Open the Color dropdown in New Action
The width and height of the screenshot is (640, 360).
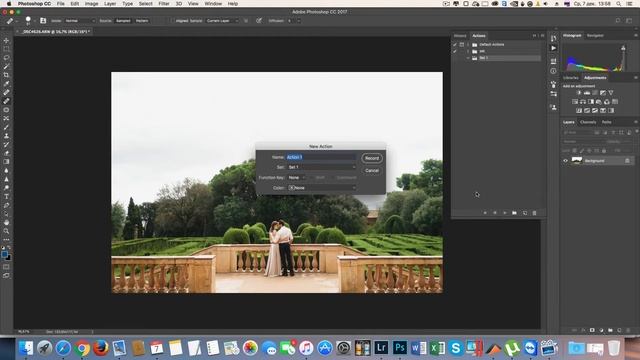point(322,188)
